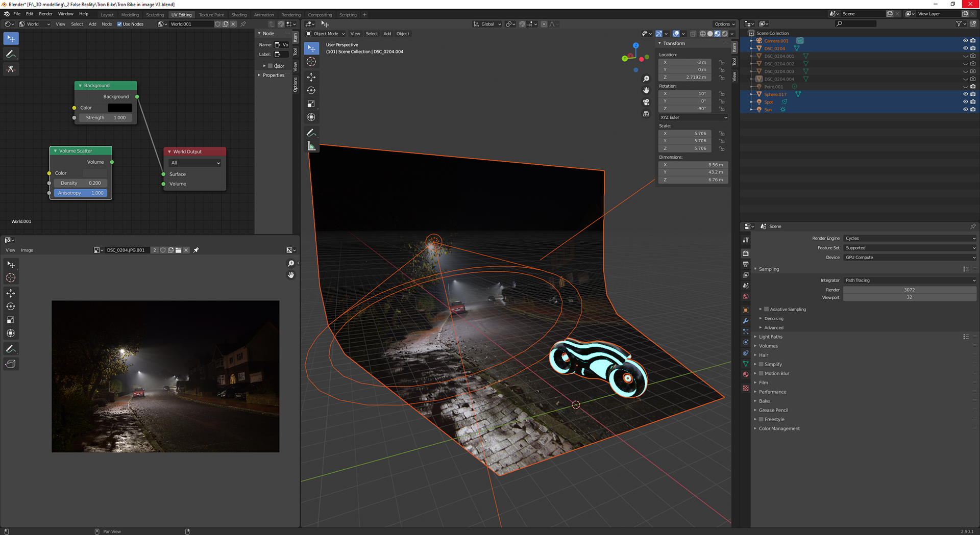Open the Object Mode dropdown
980x535 pixels.
point(326,34)
